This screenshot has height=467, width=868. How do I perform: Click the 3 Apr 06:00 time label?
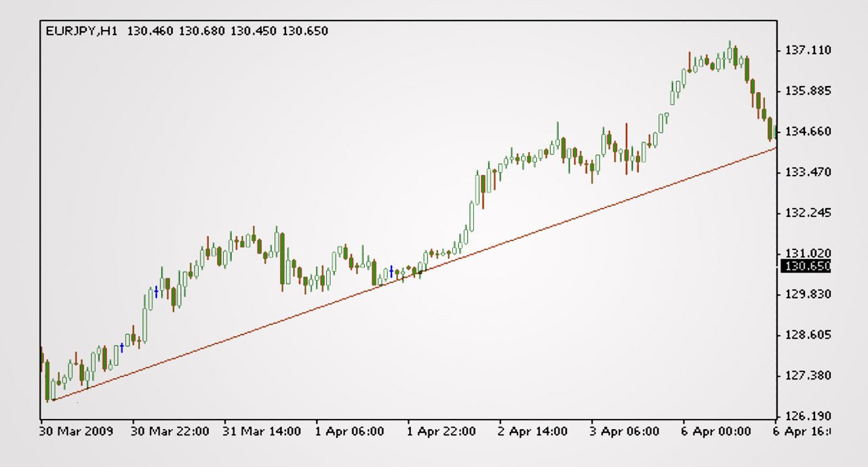pyautogui.click(x=625, y=431)
